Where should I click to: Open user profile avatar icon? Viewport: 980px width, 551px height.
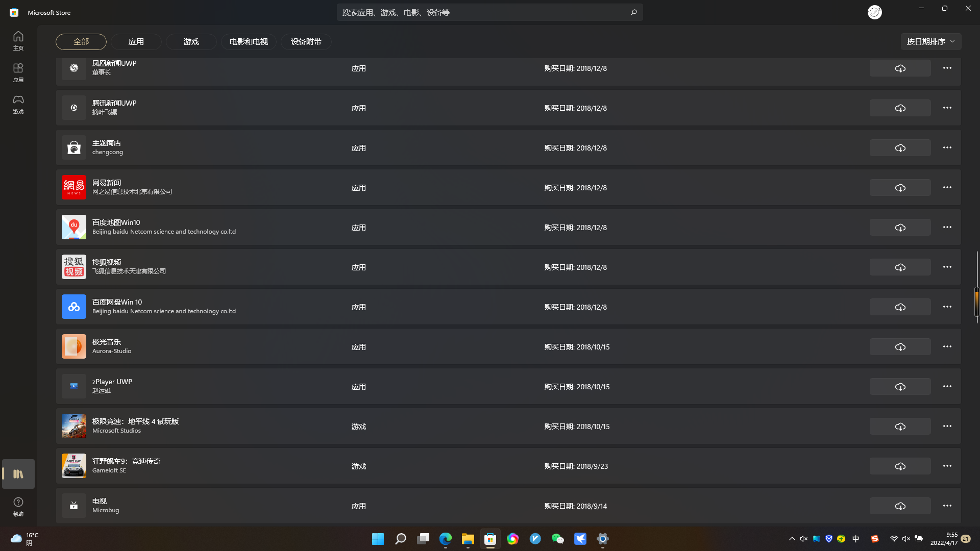874,12
